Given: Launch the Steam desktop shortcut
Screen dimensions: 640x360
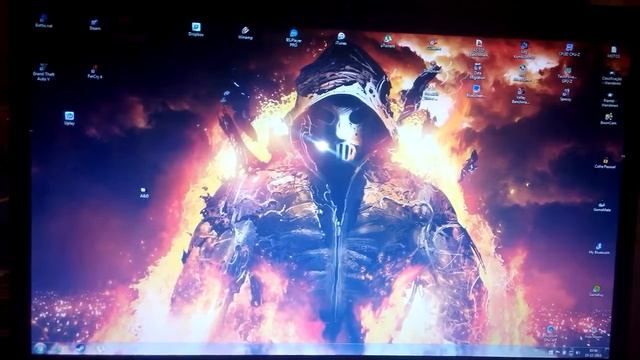Looking at the screenshot, I should click(x=94, y=24).
